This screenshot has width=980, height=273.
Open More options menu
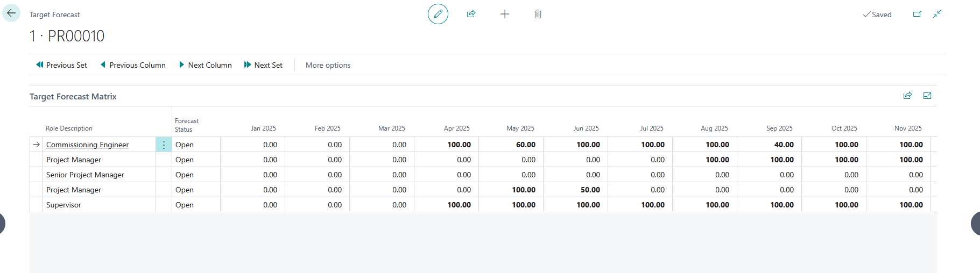328,65
